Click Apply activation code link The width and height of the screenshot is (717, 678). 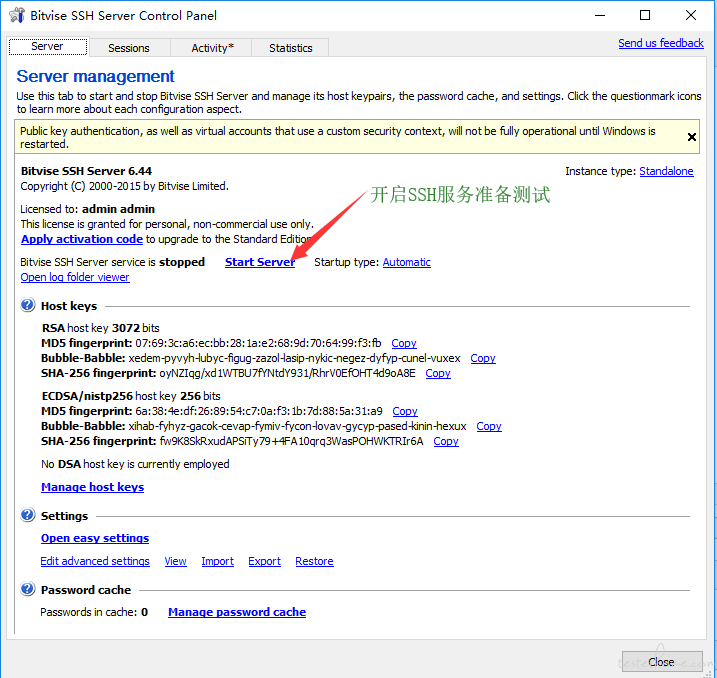click(x=82, y=239)
